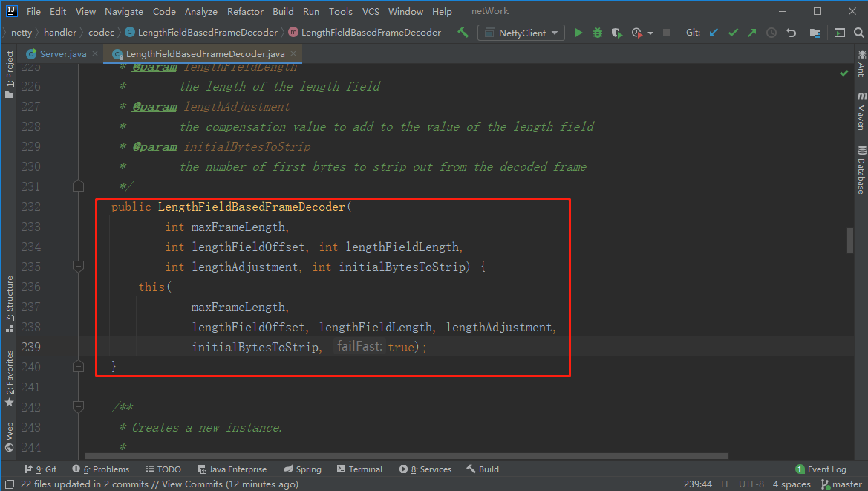This screenshot has width=868, height=491.
Task: Click LengthFieldBasedFrameDecoder class breadcrumb
Action: tap(201, 33)
